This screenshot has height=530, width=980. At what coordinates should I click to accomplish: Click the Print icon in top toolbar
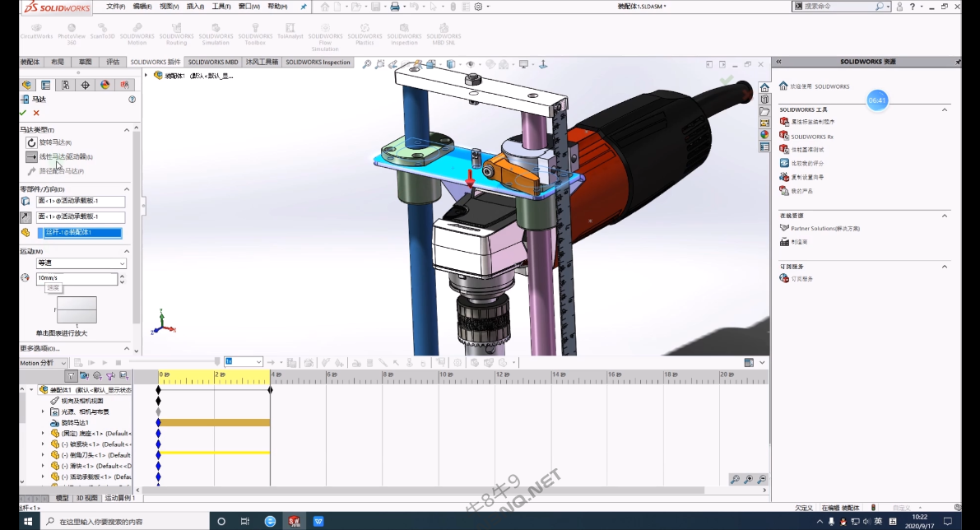click(x=395, y=7)
